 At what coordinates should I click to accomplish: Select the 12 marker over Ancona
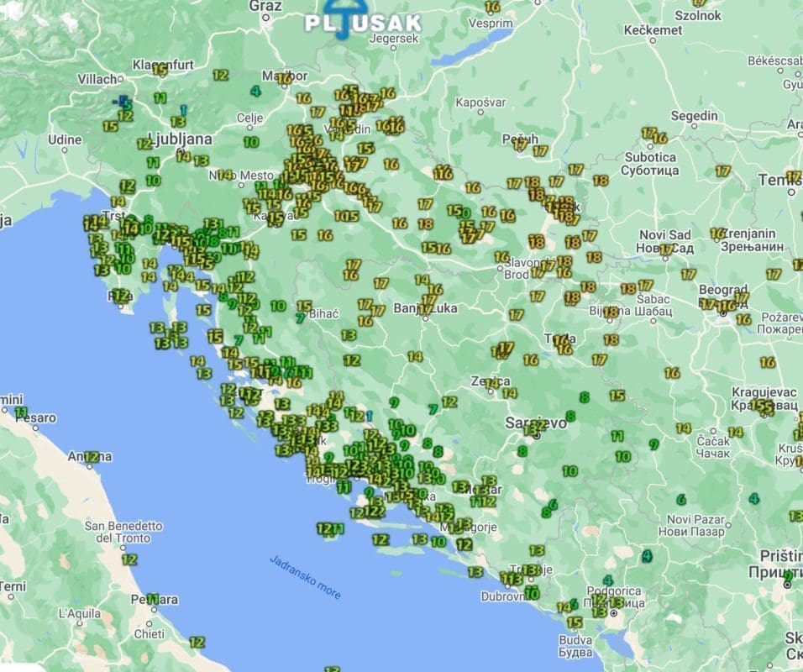pos(92,457)
